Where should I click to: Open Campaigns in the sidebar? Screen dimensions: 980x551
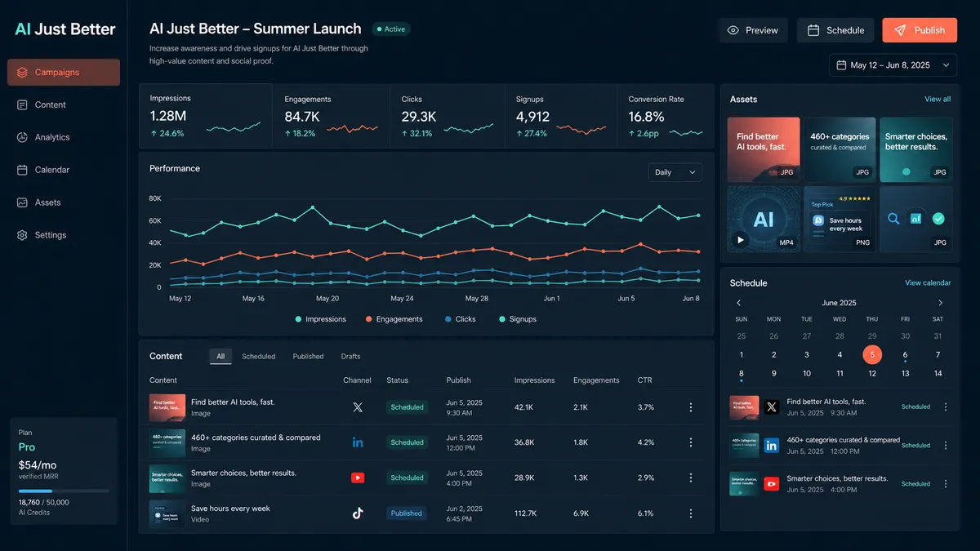tap(64, 72)
